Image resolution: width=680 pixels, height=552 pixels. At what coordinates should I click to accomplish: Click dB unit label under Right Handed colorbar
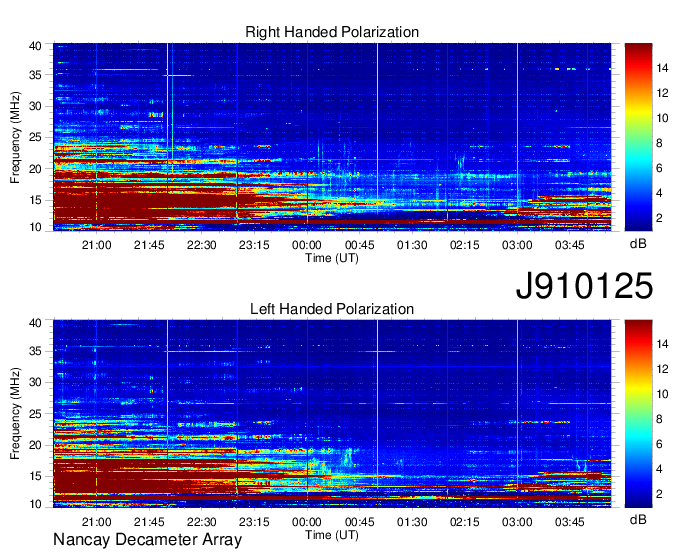(x=638, y=244)
